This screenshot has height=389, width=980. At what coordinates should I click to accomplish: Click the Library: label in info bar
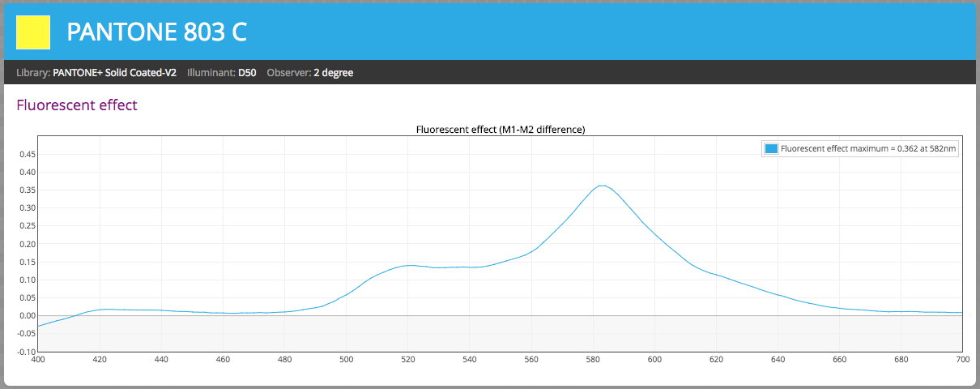click(33, 73)
